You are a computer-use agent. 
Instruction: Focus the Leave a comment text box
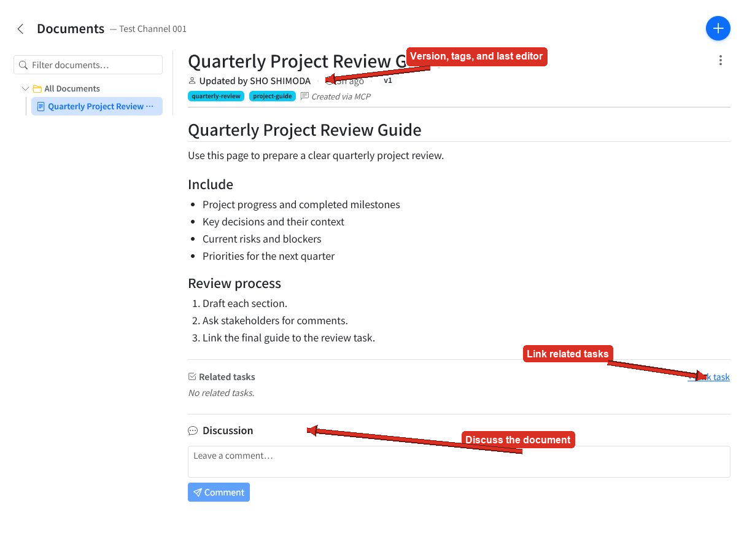459,462
